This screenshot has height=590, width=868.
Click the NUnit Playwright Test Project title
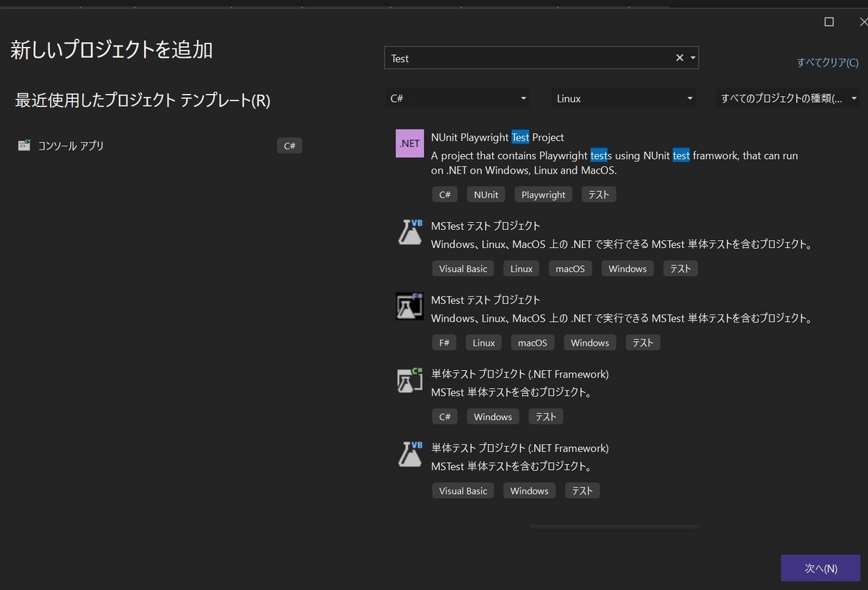pyautogui.click(x=498, y=137)
